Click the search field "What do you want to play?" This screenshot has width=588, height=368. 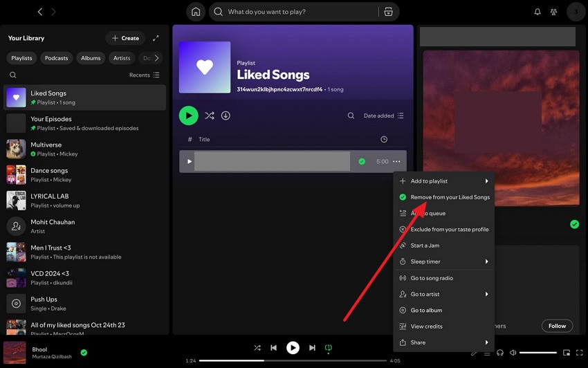coord(295,12)
